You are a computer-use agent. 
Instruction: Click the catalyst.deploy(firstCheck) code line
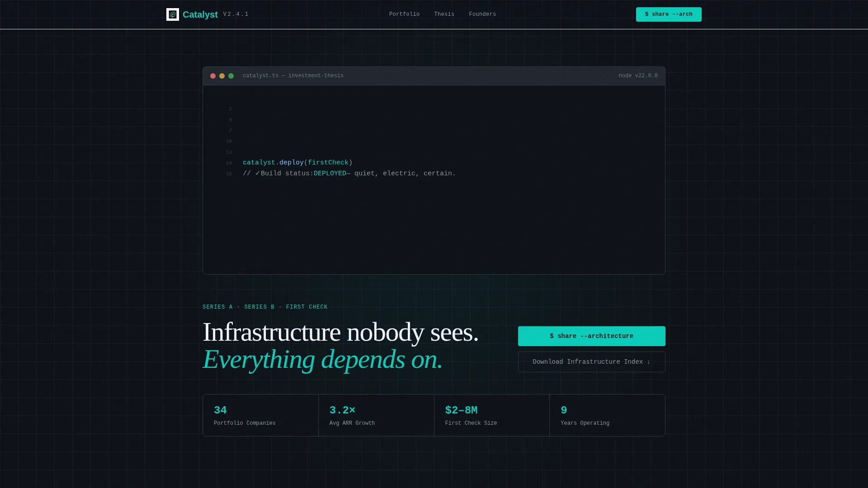click(297, 163)
